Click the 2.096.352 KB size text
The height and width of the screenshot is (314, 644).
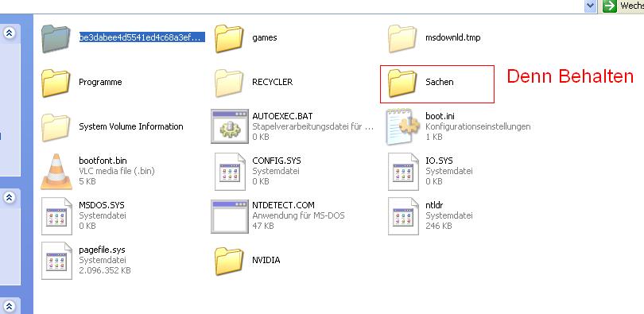pos(105,270)
